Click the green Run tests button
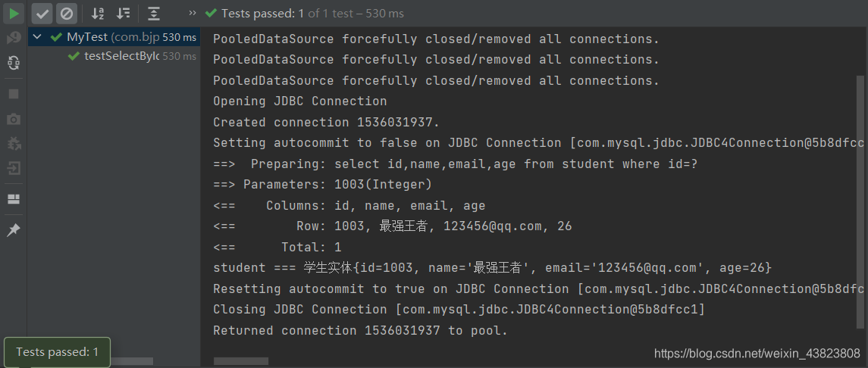 pyautogui.click(x=14, y=13)
